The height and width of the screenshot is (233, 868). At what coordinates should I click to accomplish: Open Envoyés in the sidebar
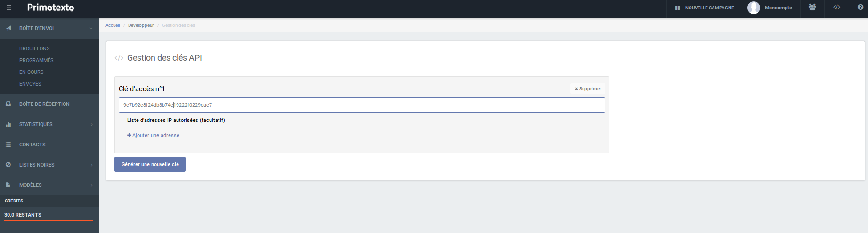(x=30, y=84)
